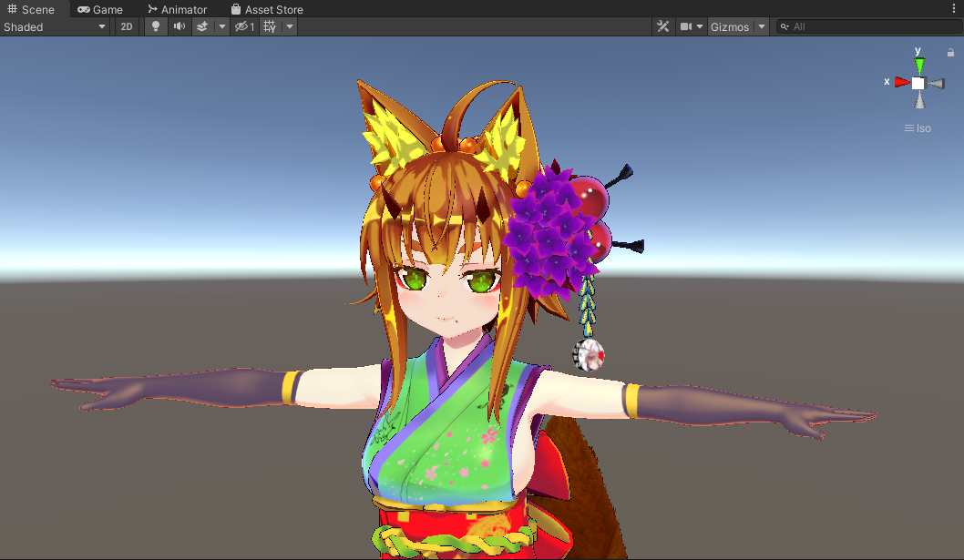
Task: Expand the grid settings dropdown arrow
Action: click(x=290, y=26)
